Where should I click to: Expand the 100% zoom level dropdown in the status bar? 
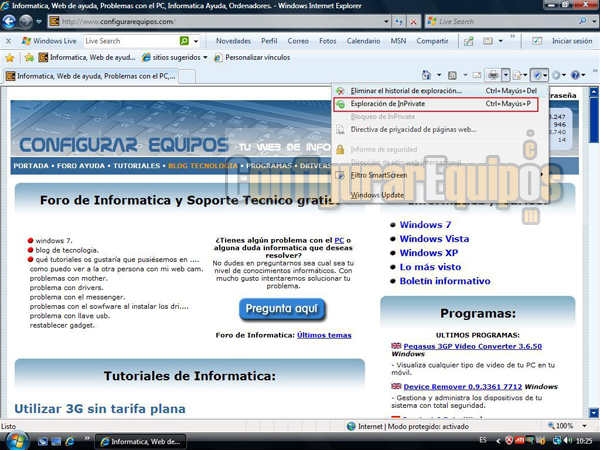[584, 426]
